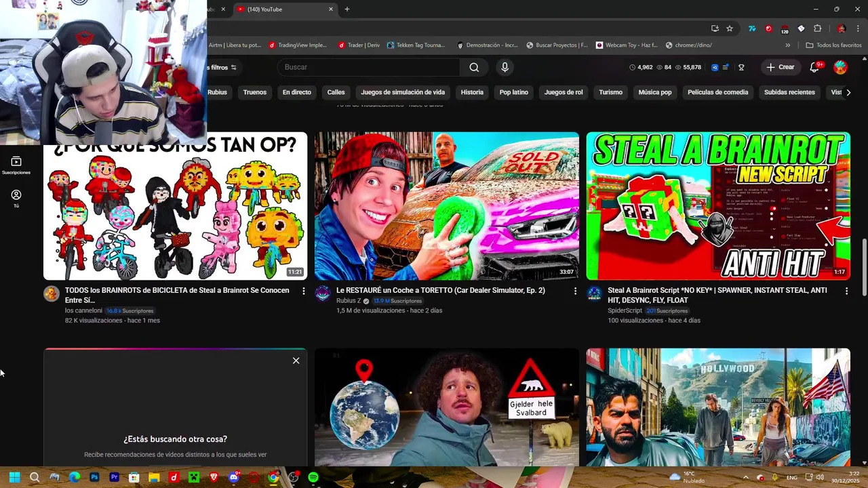Click the trophy icon in YouTube header
This screenshot has width=868, height=488.
point(741,67)
